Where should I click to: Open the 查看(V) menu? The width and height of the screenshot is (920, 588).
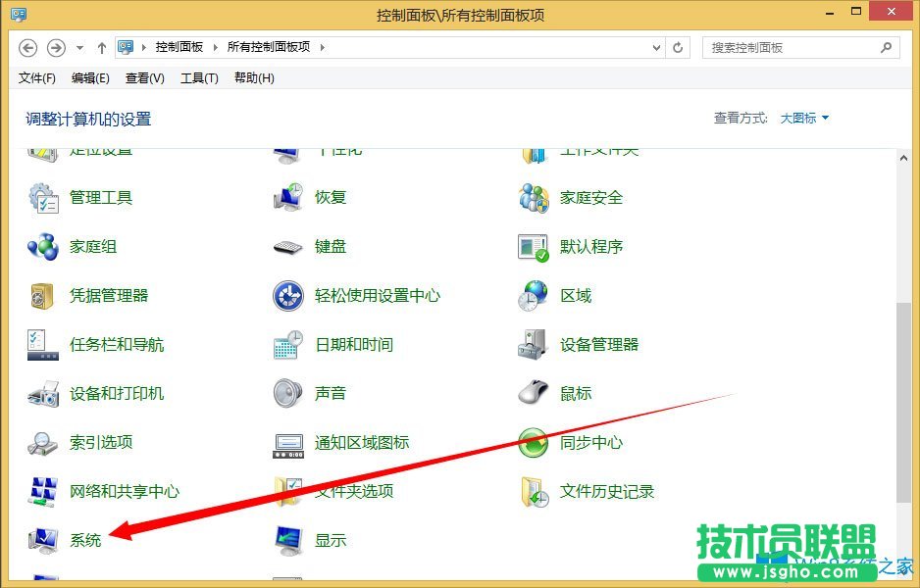(143, 78)
